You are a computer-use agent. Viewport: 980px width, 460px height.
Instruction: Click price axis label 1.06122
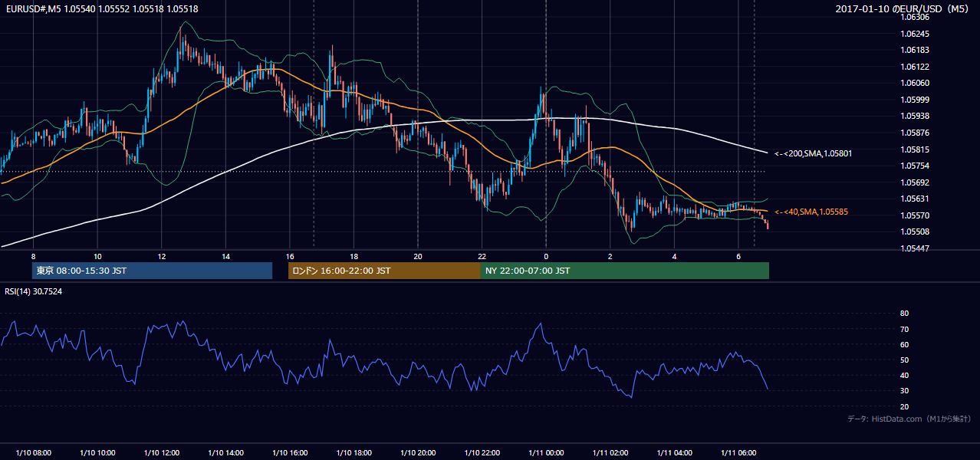pyautogui.click(x=915, y=67)
